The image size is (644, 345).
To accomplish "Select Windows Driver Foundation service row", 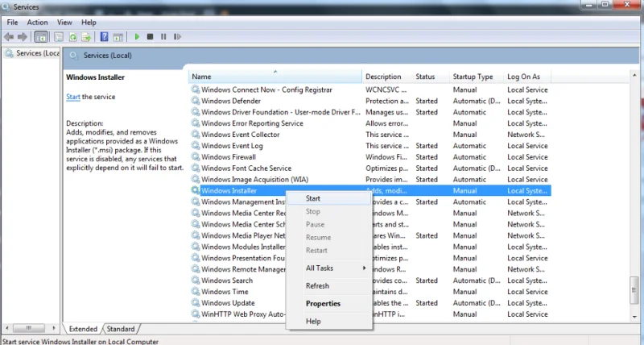I will (x=369, y=112).
